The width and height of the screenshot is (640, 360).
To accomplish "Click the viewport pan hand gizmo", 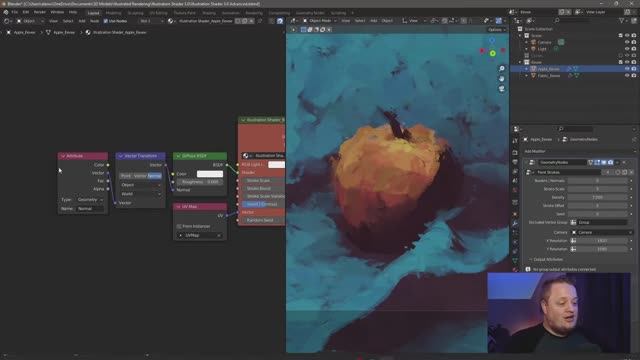I will 502,78.
